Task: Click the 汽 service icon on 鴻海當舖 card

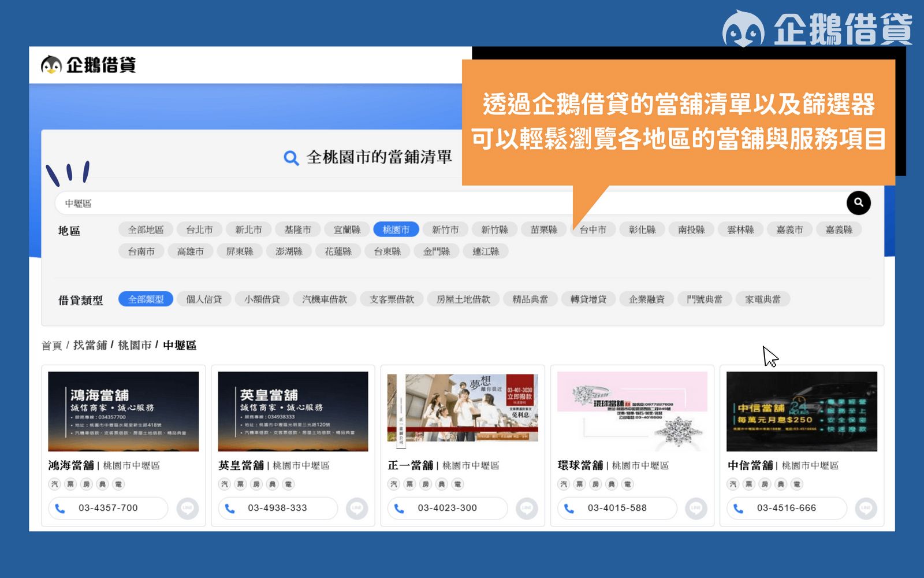Action: 55,484
